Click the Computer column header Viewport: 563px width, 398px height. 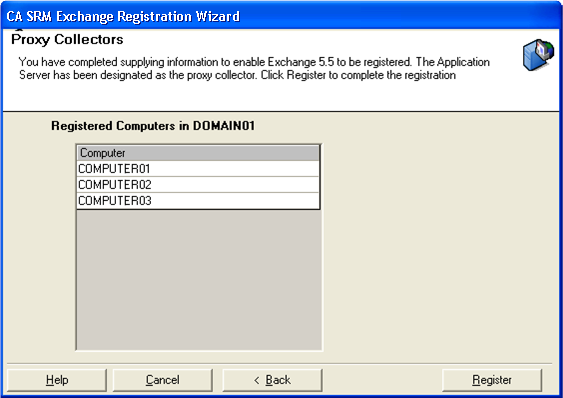tap(198, 153)
